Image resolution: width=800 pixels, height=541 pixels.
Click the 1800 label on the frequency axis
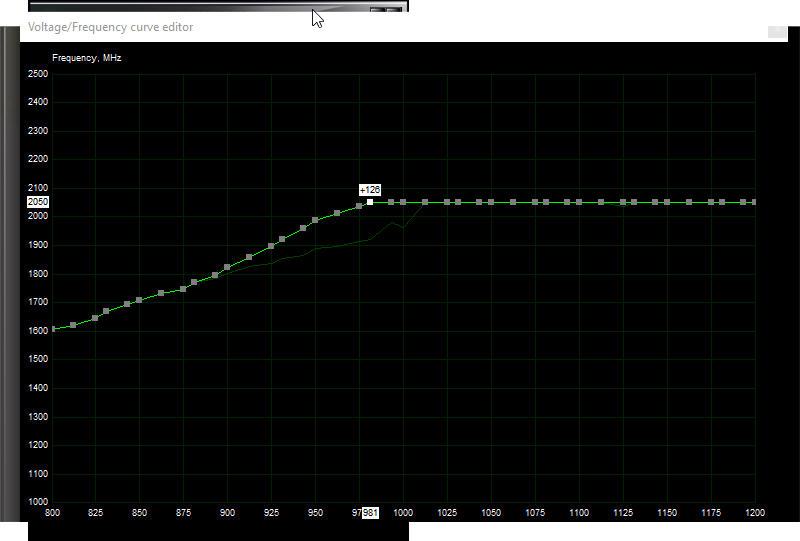(38, 274)
